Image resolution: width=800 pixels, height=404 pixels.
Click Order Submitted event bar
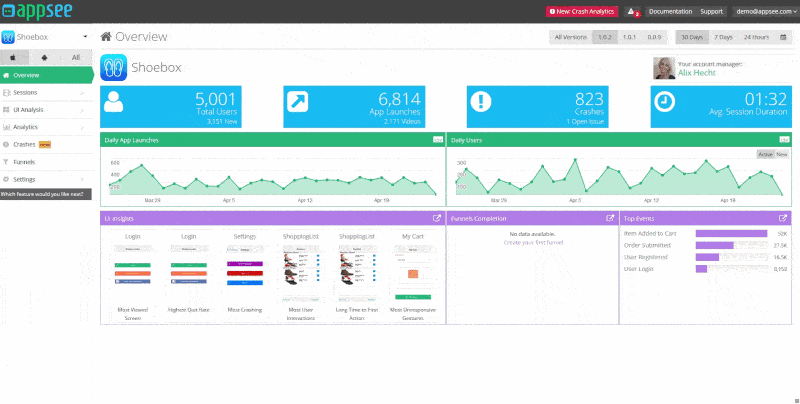tap(714, 245)
